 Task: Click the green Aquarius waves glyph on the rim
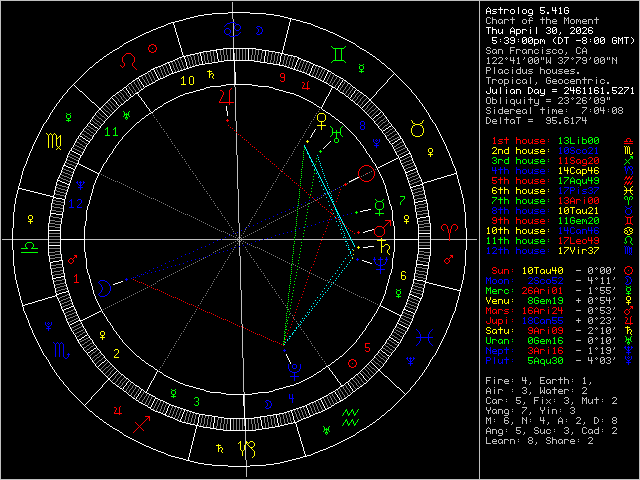click(350, 418)
